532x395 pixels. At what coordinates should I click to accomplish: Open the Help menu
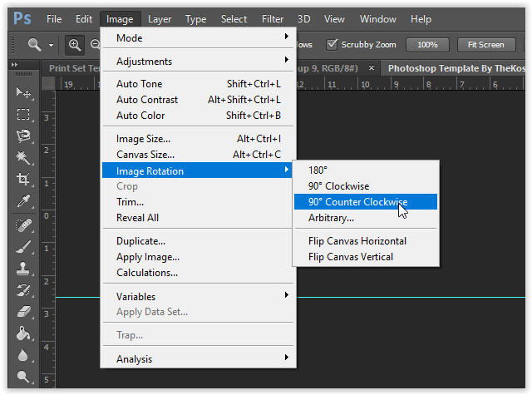click(421, 19)
